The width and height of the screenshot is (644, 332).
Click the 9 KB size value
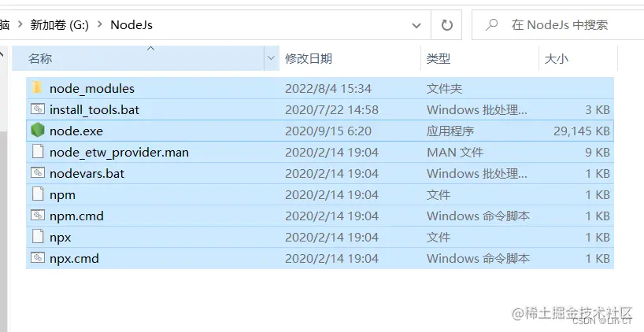click(598, 153)
